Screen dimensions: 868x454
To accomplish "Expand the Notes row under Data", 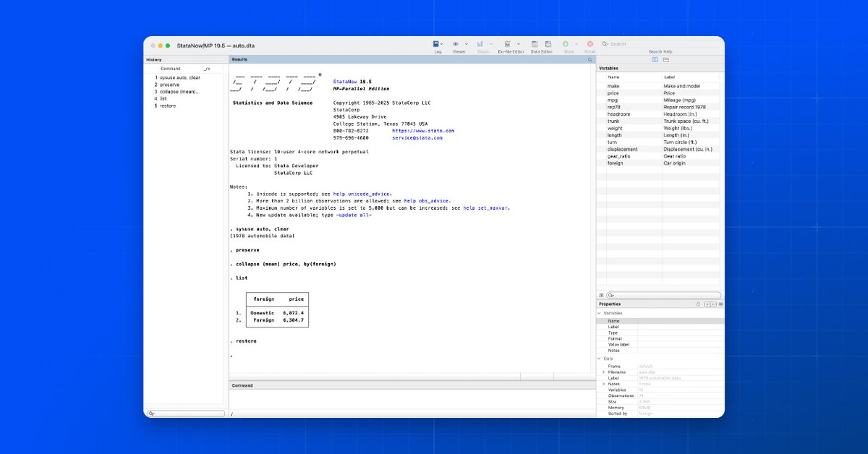I will pos(604,384).
